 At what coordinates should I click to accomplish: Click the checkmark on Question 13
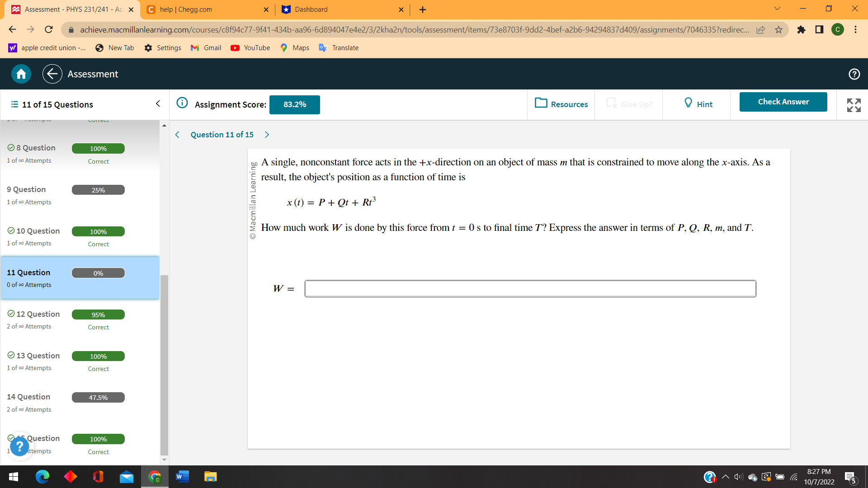tap(11, 355)
